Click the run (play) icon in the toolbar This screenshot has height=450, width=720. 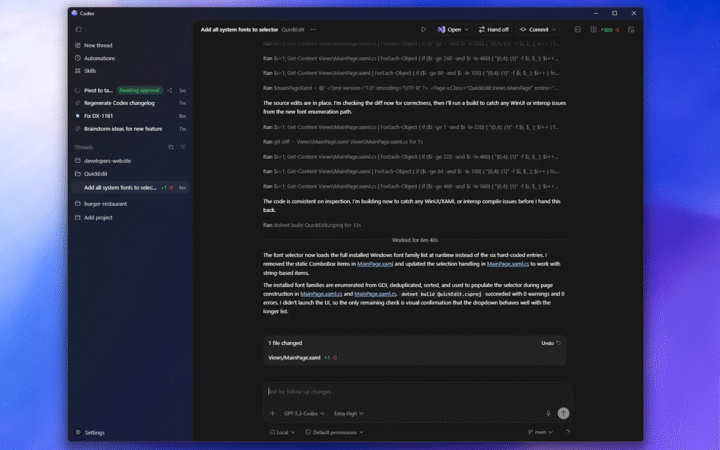click(x=423, y=29)
